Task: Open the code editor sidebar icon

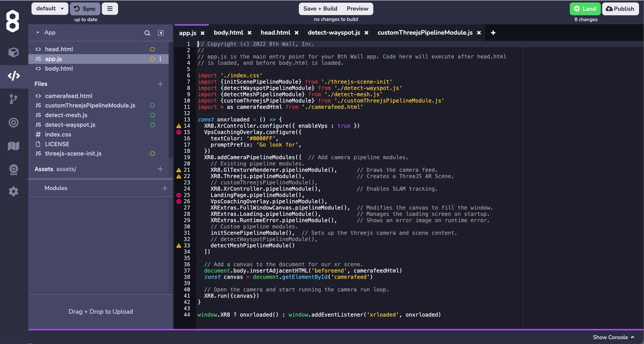Action: (x=14, y=76)
